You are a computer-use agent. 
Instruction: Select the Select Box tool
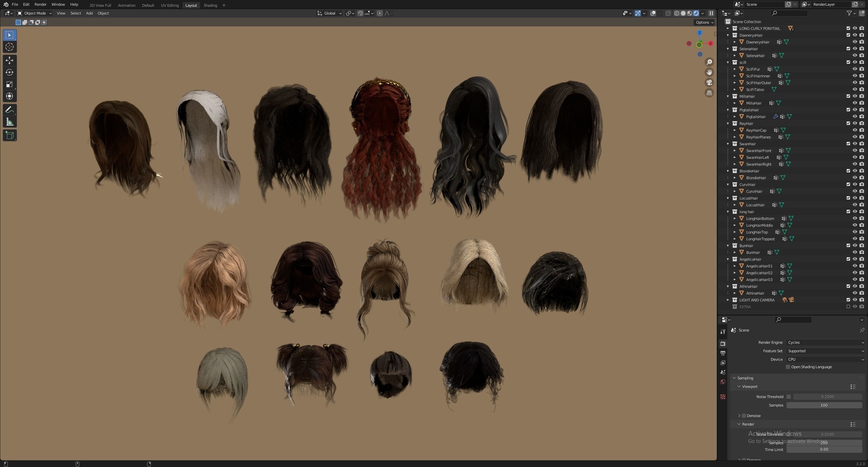(9, 35)
